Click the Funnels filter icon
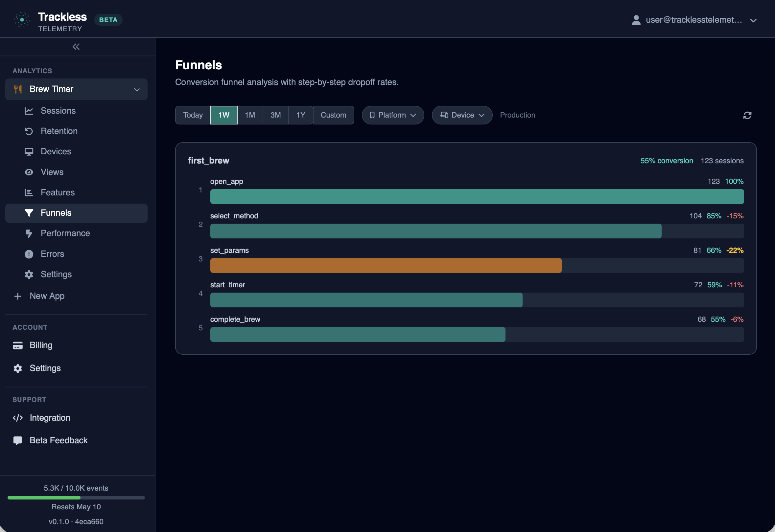This screenshot has width=775, height=532. [x=29, y=213]
